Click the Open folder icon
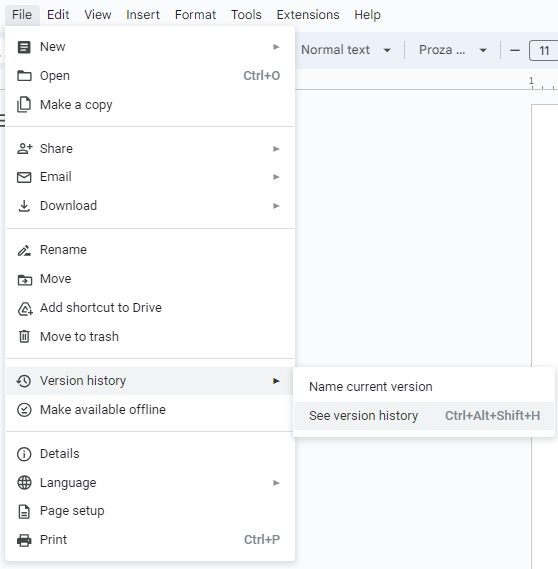558x569 pixels. pyautogui.click(x=24, y=76)
